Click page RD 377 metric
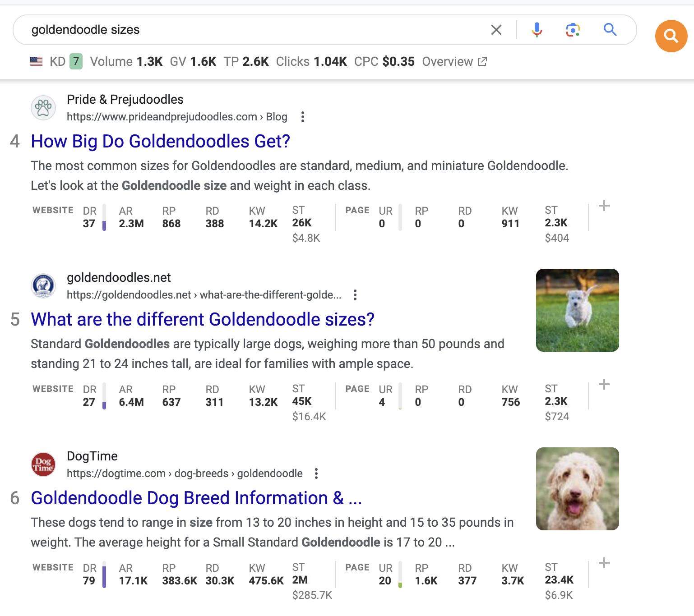 click(x=467, y=575)
